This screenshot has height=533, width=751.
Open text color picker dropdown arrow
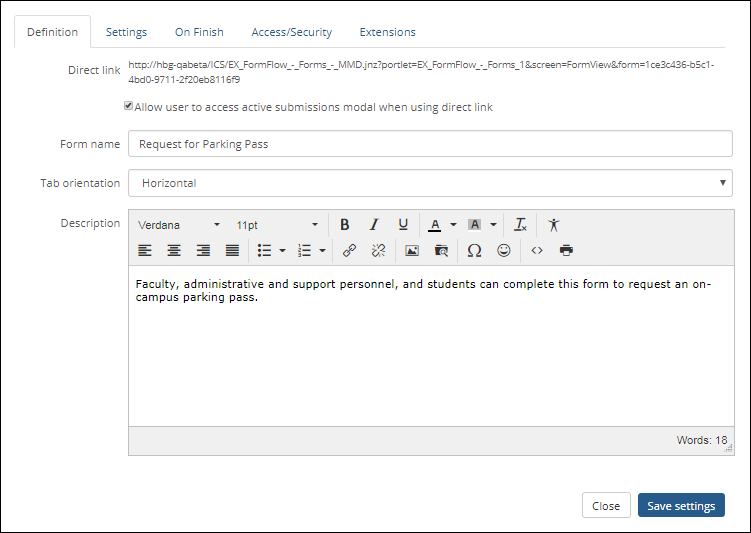tap(453, 225)
